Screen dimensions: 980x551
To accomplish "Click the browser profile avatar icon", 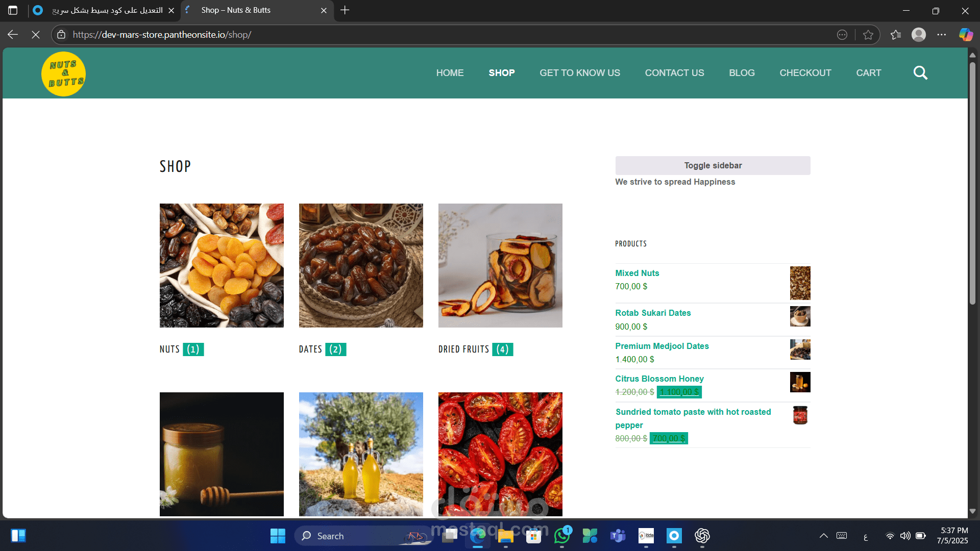I will pyautogui.click(x=919, y=35).
